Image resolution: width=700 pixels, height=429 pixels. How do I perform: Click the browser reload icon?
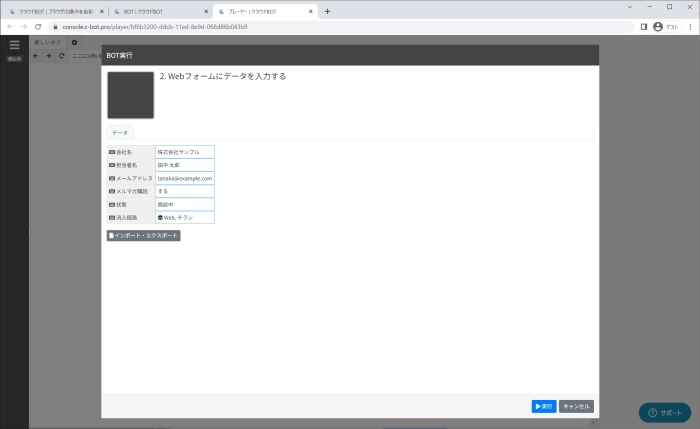(x=38, y=27)
